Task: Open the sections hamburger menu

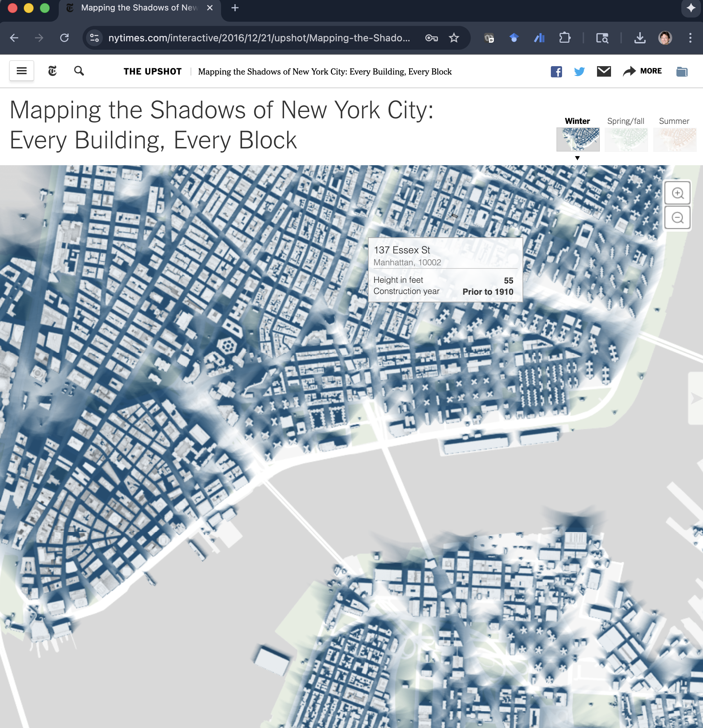Action: (22, 71)
